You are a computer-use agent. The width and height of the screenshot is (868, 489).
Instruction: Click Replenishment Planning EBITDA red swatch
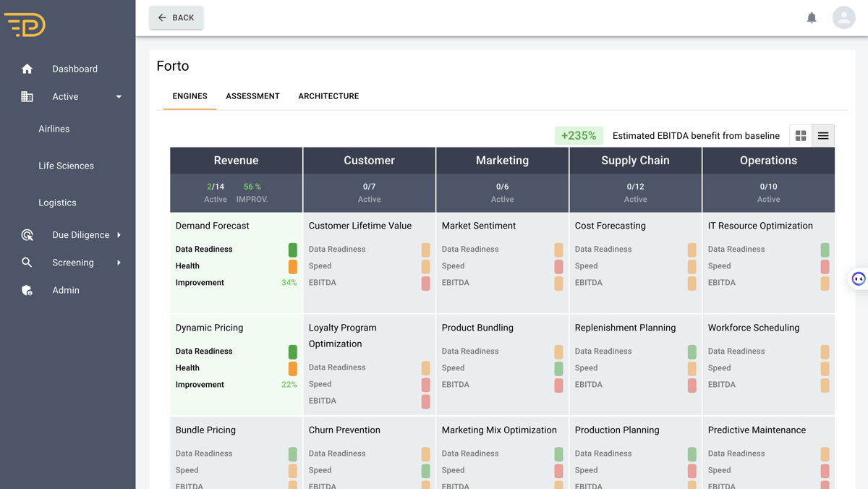692,385
